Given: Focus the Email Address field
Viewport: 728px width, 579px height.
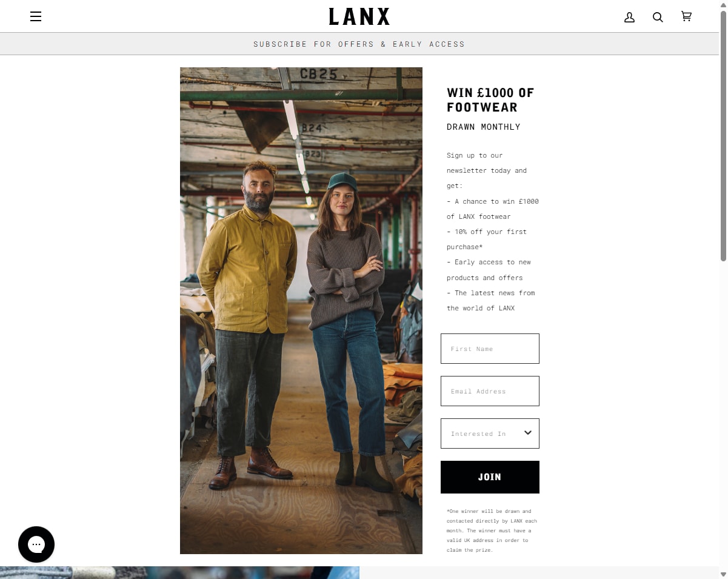Looking at the screenshot, I should click(490, 391).
